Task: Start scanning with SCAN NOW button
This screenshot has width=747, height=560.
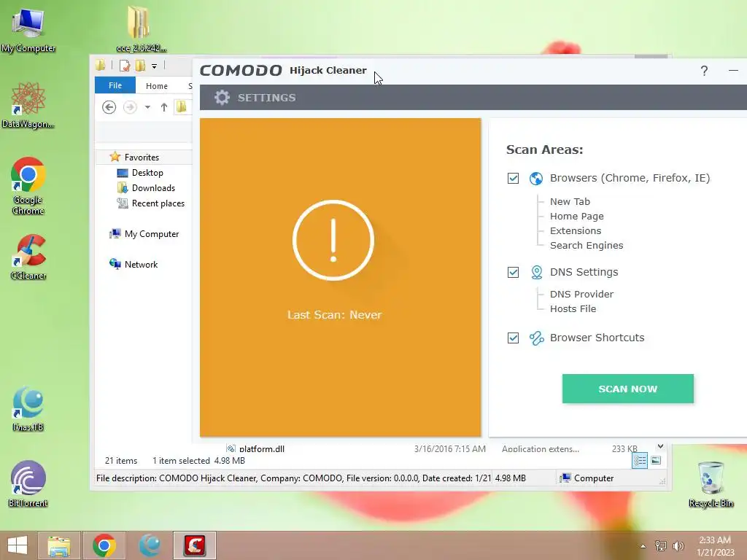Action: (627, 389)
